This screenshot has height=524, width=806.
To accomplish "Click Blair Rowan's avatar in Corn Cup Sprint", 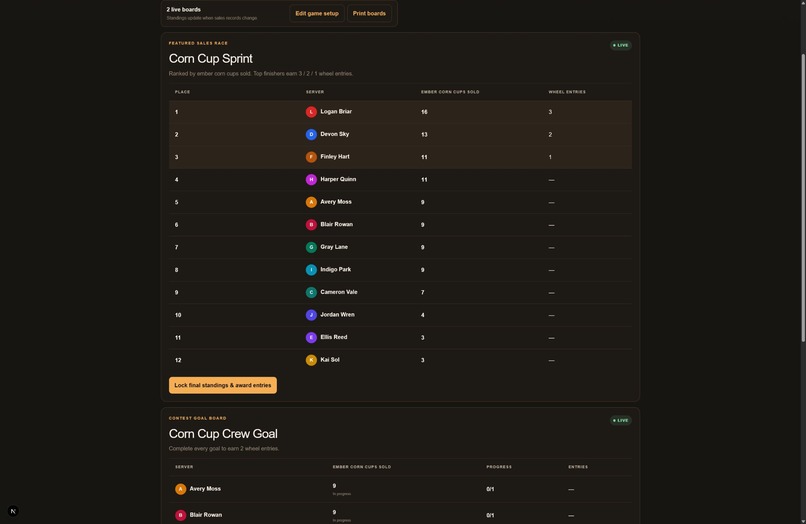I will point(311,225).
